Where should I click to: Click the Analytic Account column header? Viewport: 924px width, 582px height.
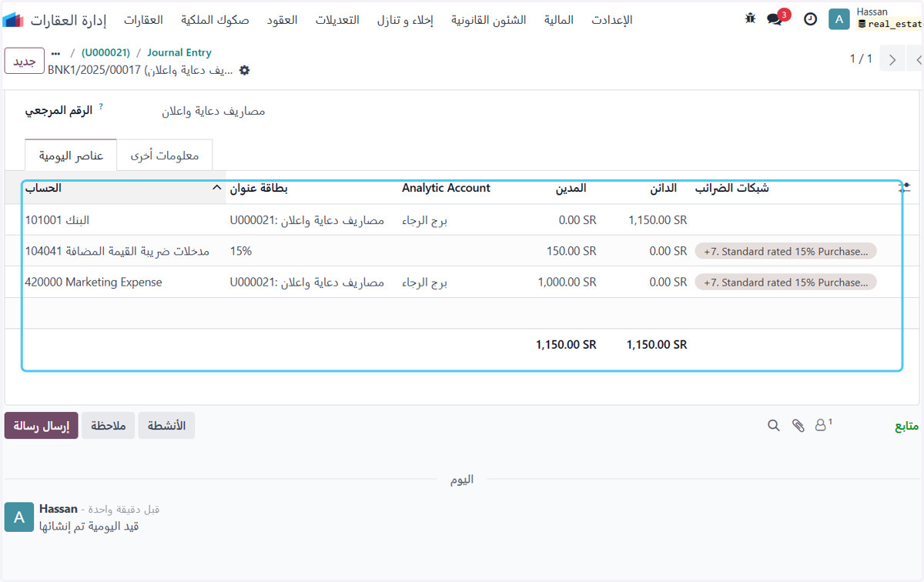[x=446, y=188]
